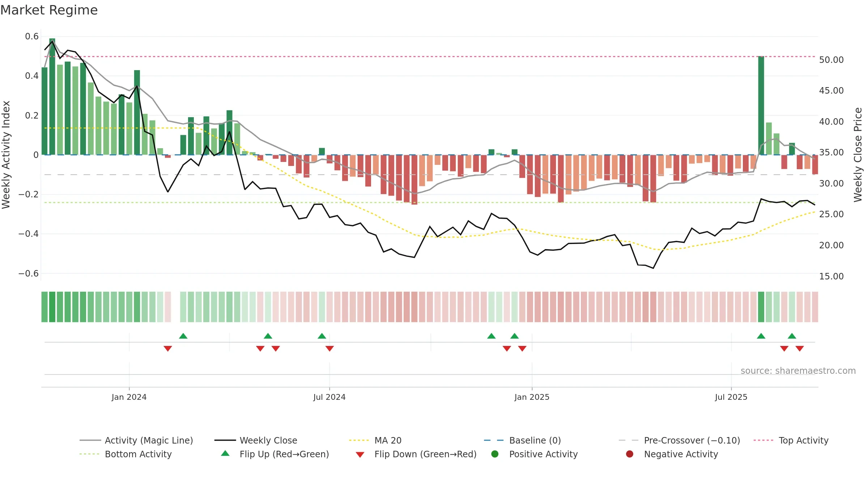
Task: Click the Baseline (0) legend entry
Action: click(522, 440)
